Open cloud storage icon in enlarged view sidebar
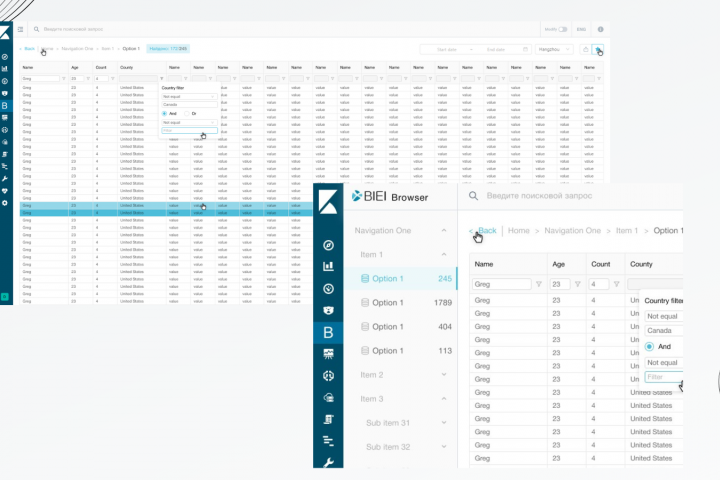 pos(328,398)
